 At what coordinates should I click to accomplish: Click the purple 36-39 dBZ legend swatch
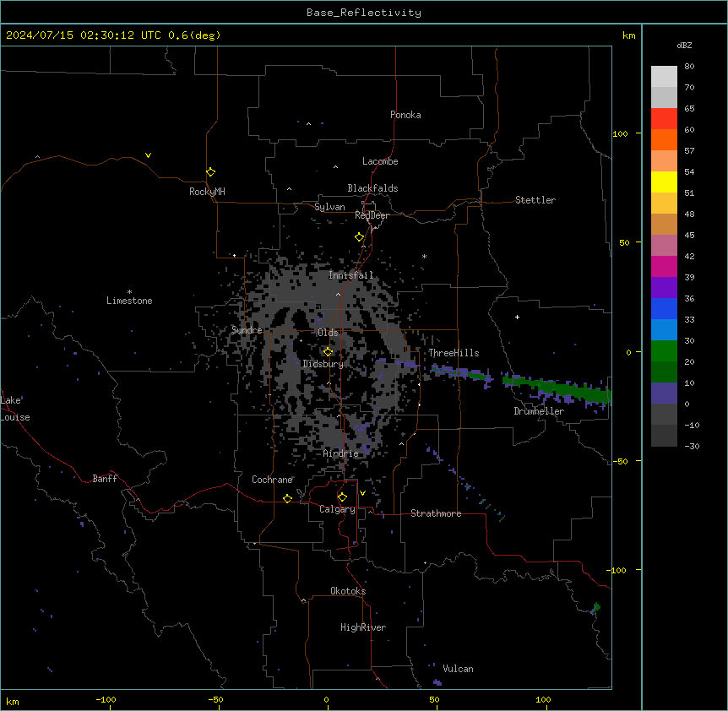[664, 288]
